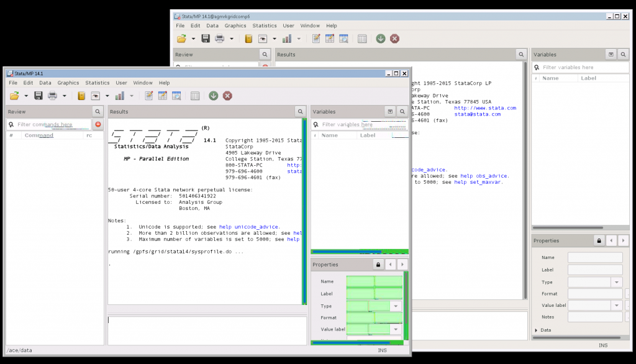Click the Print icon in front Stata window
The width and height of the screenshot is (636, 364).
coord(52,96)
